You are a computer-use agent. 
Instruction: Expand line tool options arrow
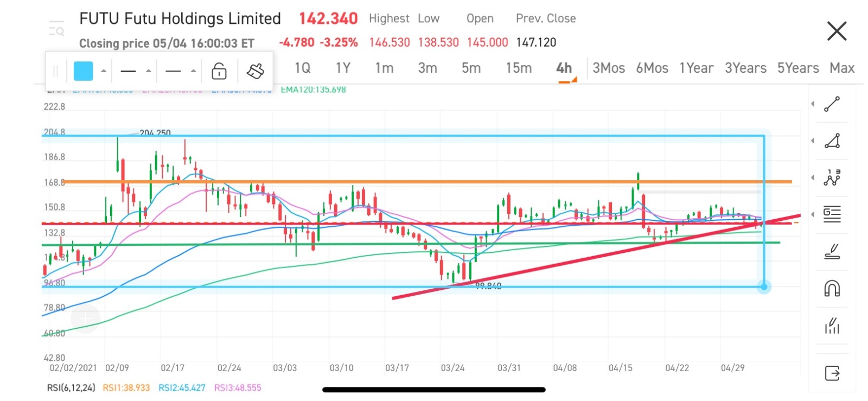812,104
